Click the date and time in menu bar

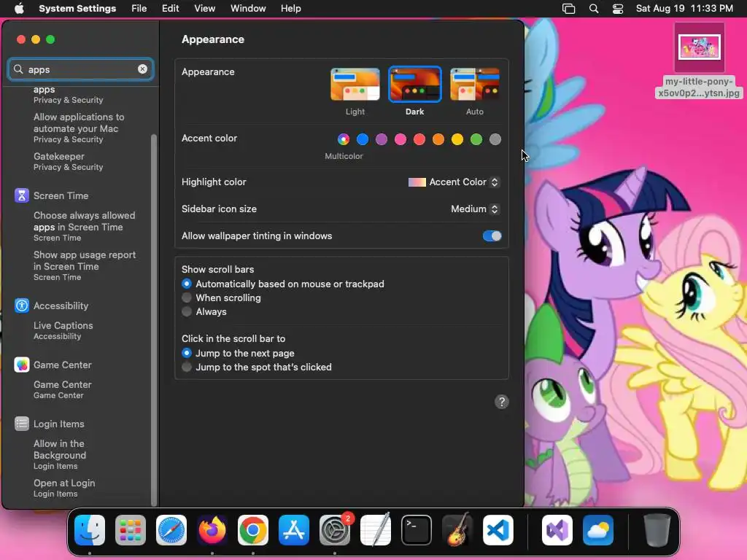pyautogui.click(x=684, y=9)
